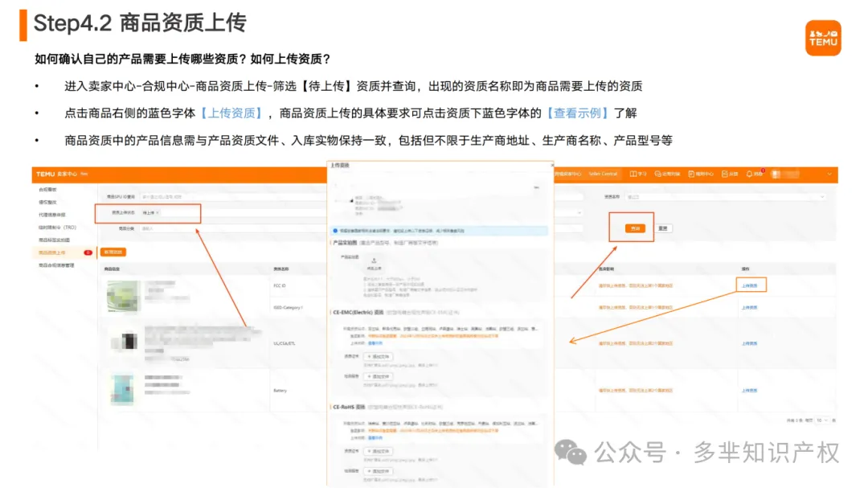Click the 反馈 feedback icon
Viewport: 868px width, 488px height.
click(x=725, y=174)
